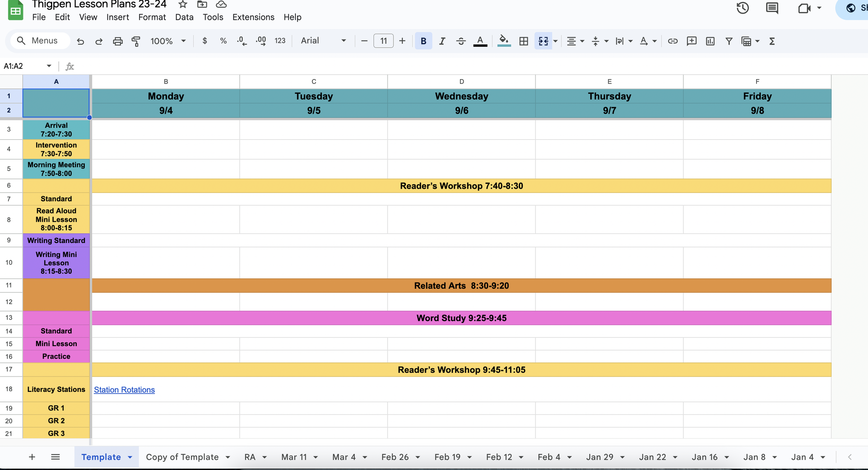Open the fill color picker
Screen dimensions: 868x470
(504, 41)
